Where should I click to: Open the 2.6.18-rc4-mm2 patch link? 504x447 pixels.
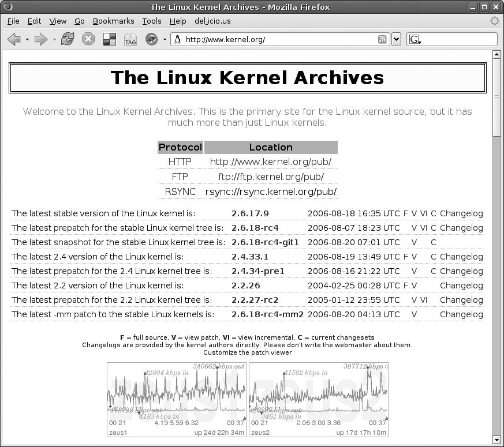pos(267,315)
